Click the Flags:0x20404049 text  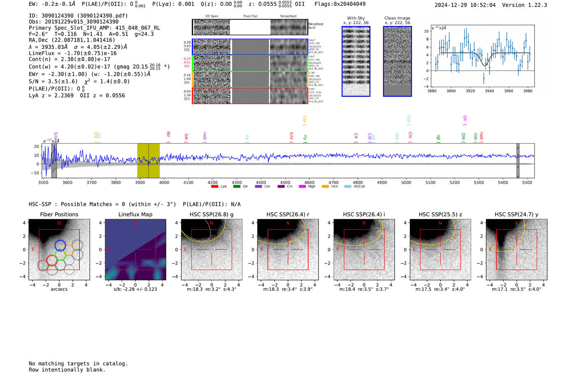(340, 4)
